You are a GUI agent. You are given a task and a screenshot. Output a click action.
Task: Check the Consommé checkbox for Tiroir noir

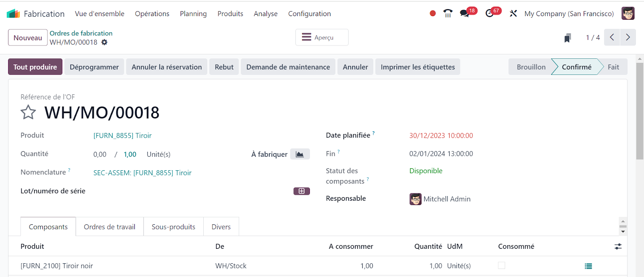click(502, 266)
